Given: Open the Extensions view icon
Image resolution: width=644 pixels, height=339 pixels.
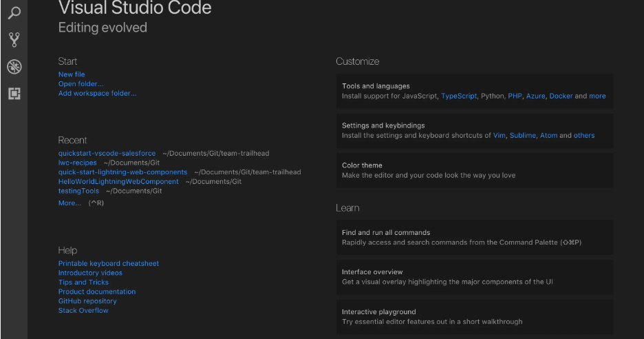Looking at the screenshot, I should (x=14, y=94).
